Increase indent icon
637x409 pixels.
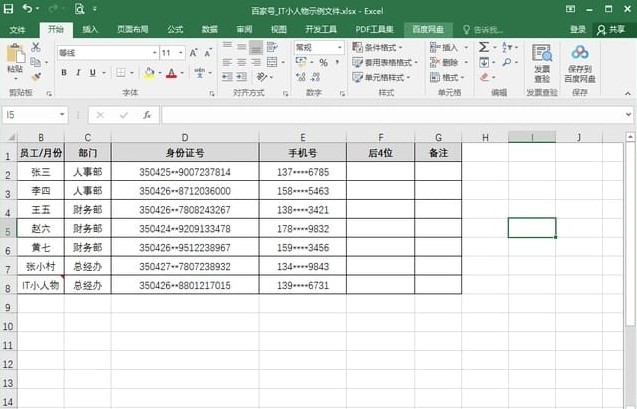pos(242,77)
